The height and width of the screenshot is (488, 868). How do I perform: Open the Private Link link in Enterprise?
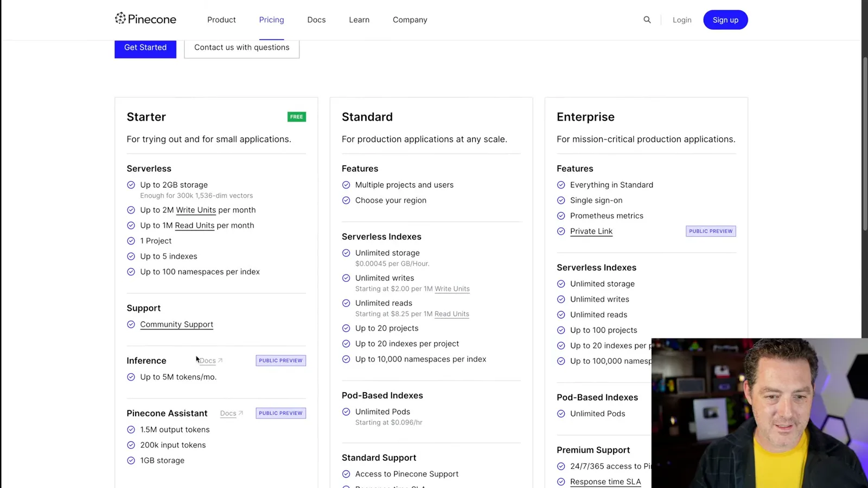[591, 231]
